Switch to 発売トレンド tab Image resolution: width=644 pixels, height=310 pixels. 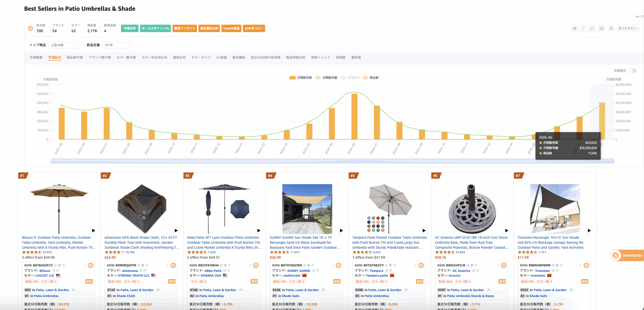pyautogui.click(x=320, y=58)
